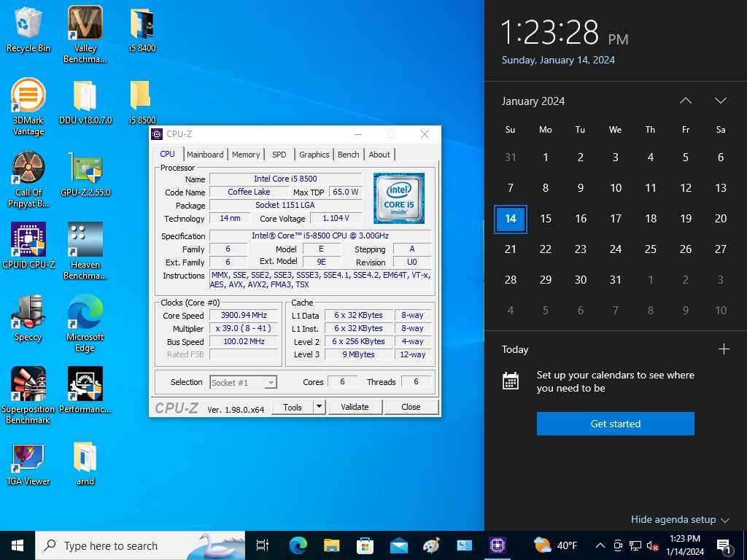Open Microsoft Store from the taskbar
Viewport: 747px width, 560px height.
365,545
